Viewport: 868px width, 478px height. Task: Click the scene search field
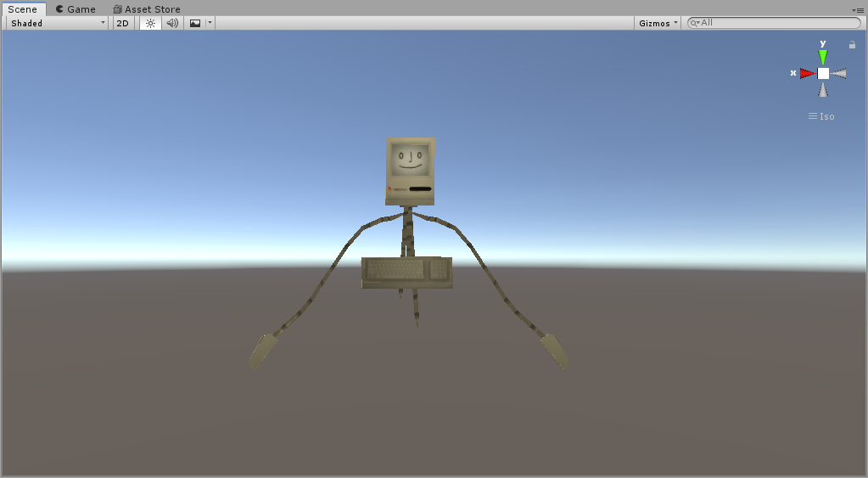point(774,23)
